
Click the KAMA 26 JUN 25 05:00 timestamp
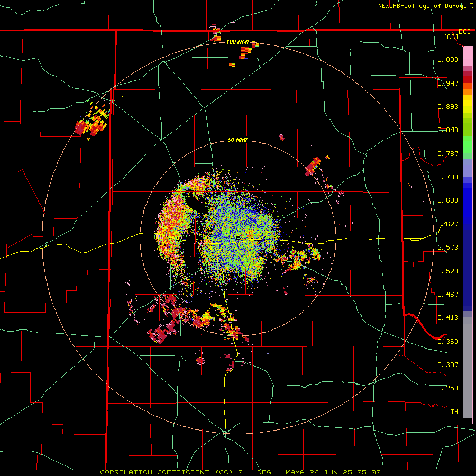pos(333,472)
